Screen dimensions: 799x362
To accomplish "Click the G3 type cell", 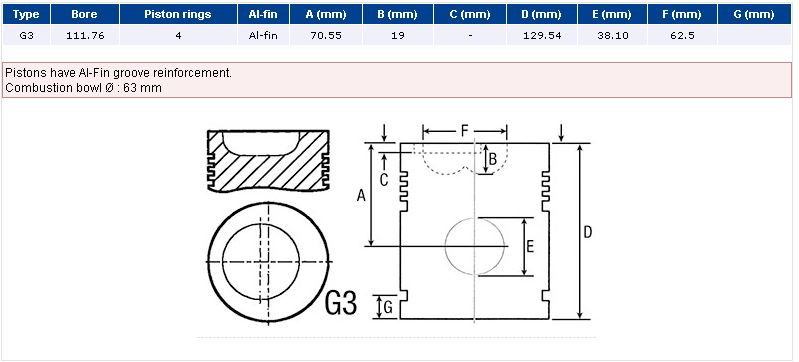I will pos(26,36).
